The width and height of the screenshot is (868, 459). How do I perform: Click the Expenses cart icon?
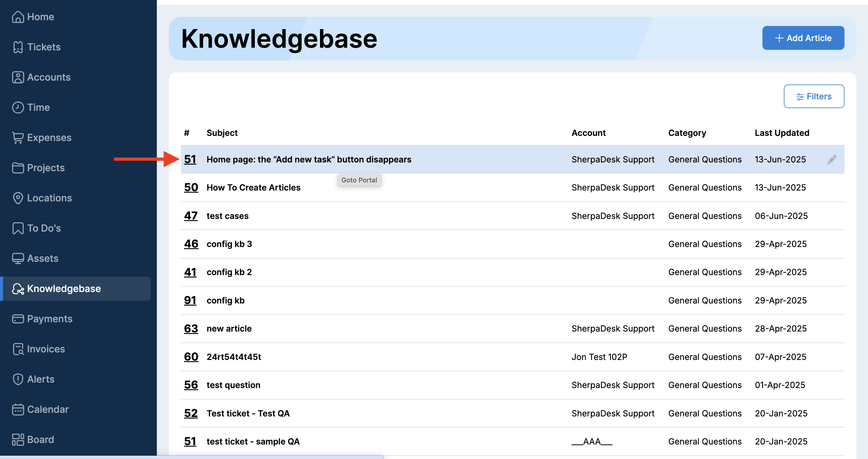point(18,138)
